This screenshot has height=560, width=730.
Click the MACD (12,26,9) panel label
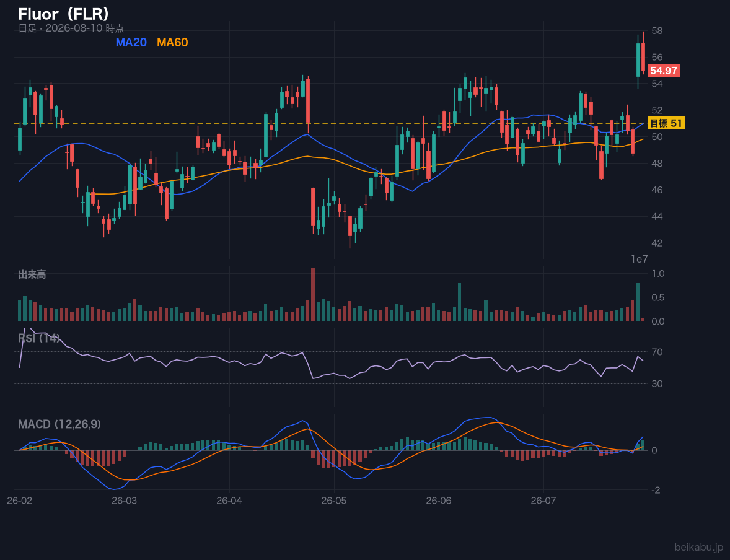(59, 424)
